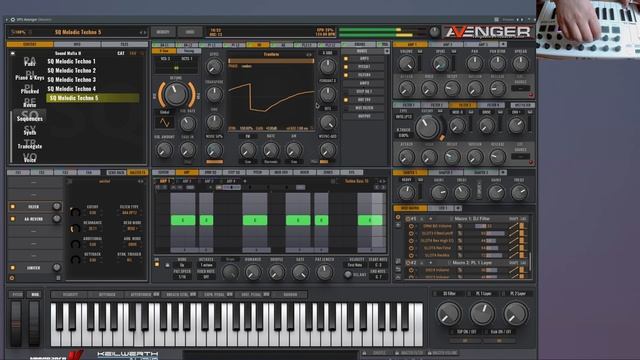The image size is (640, 360).
Task: Click the DJ Filter macro knob
Action: click(x=449, y=313)
